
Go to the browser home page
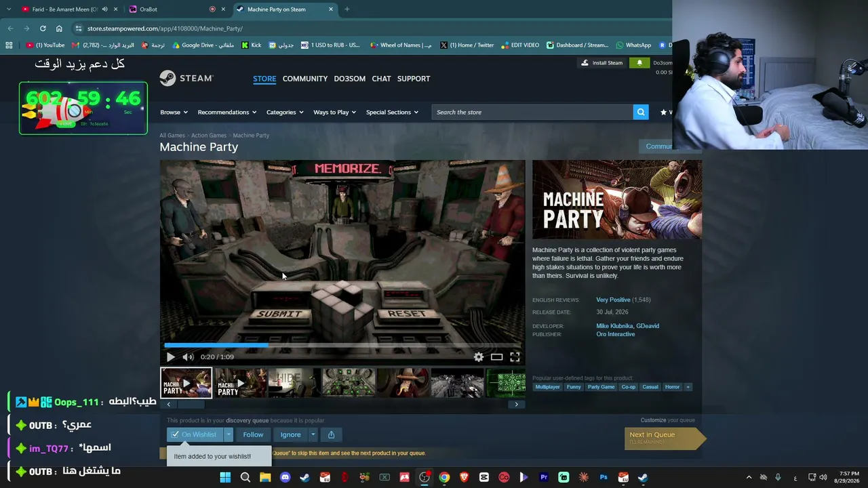pyautogui.click(x=59, y=28)
